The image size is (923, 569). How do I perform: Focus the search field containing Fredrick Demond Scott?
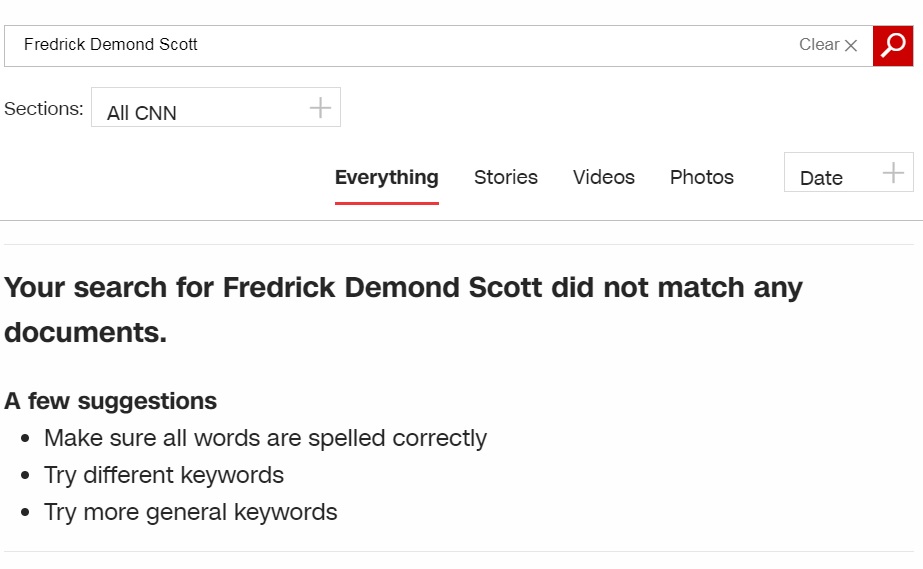(x=439, y=46)
